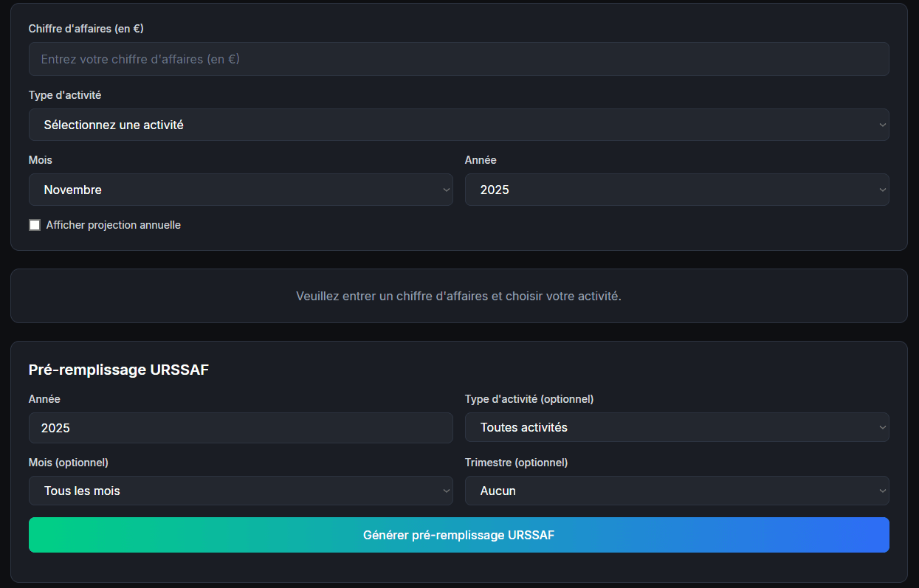Click the chevron icon on the Année selector
Screen dimensions: 919x588
pos(881,190)
